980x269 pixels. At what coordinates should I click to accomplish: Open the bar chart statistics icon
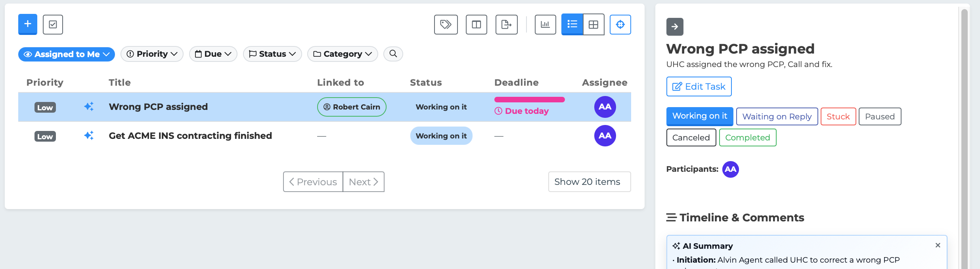point(545,25)
